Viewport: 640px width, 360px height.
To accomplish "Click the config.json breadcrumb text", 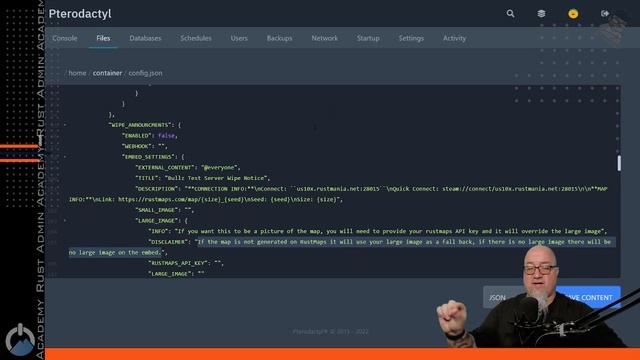I will pyautogui.click(x=145, y=73).
